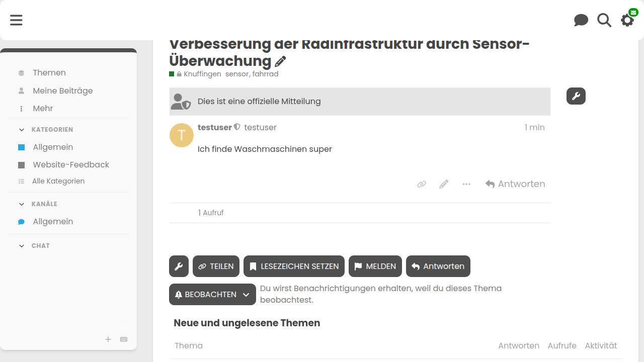The width and height of the screenshot is (644, 362).
Task: Open the gear settings icon with notification
Action: coord(627,20)
